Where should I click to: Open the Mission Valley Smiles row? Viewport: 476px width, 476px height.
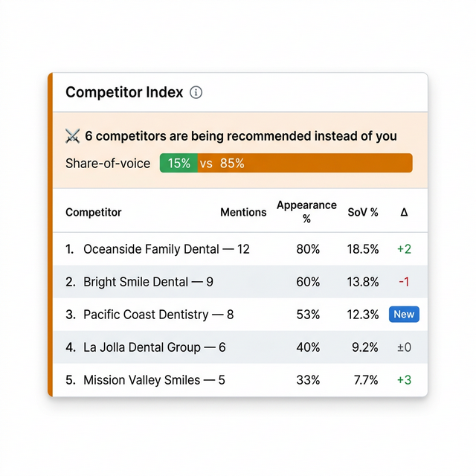(142, 380)
